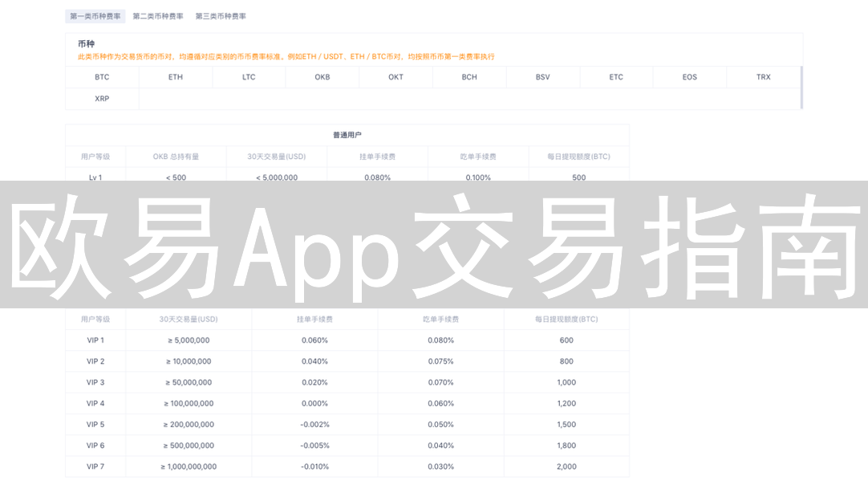Screen dimensions: 868x489
Task: Click VIP 7 taker fee 0.030%
Action: click(440, 467)
